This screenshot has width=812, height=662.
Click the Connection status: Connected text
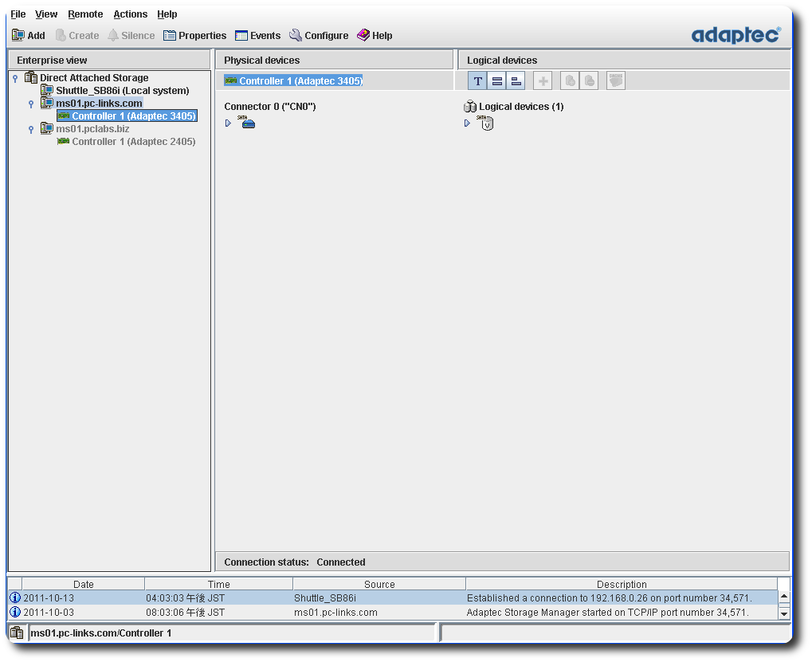pos(295,562)
